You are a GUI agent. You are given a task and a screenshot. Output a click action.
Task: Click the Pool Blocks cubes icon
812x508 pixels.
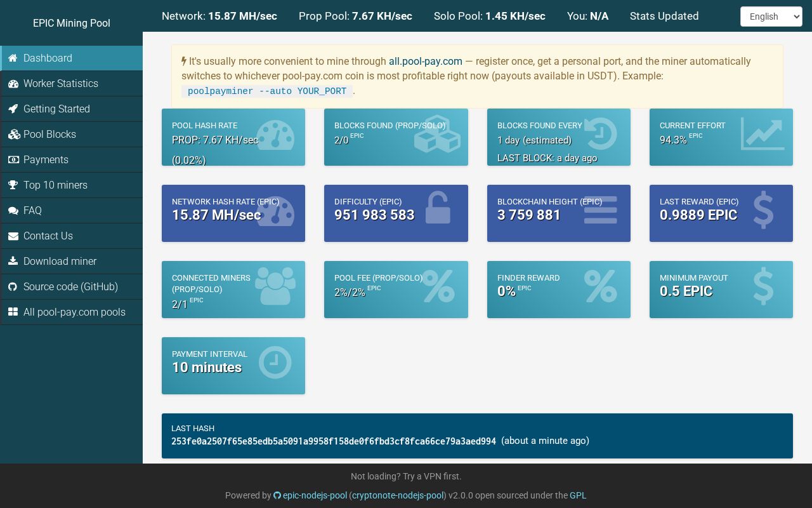tap(13, 135)
